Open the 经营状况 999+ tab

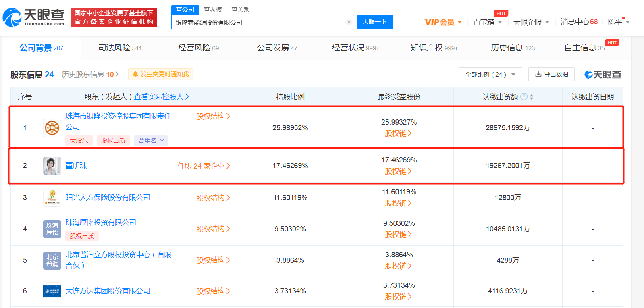click(355, 48)
